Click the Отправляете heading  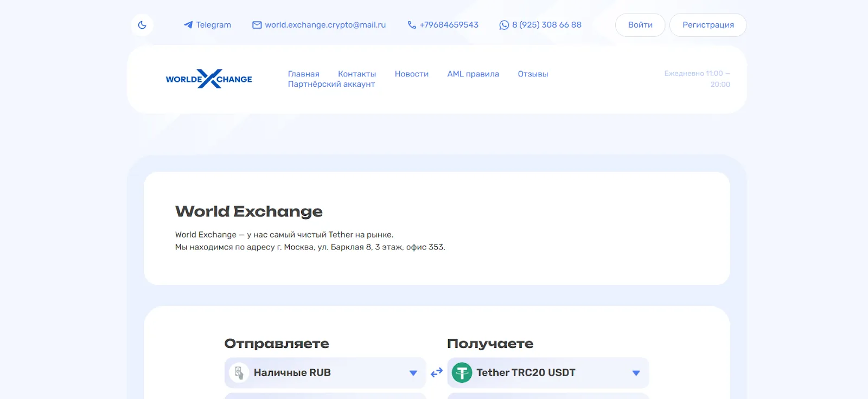(x=277, y=344)
